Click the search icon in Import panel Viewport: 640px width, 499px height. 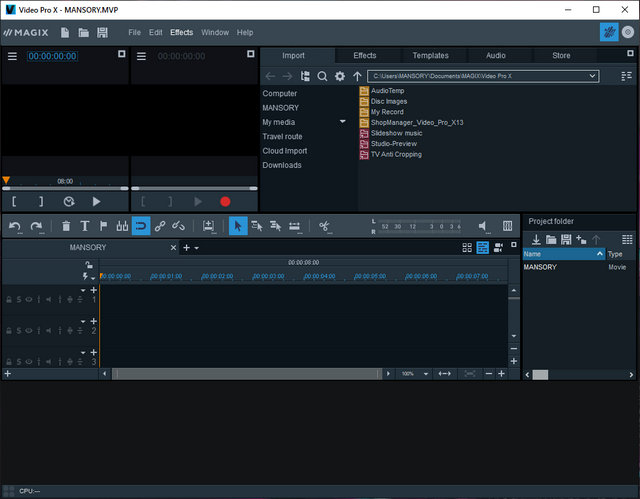[x=322, y=76]
